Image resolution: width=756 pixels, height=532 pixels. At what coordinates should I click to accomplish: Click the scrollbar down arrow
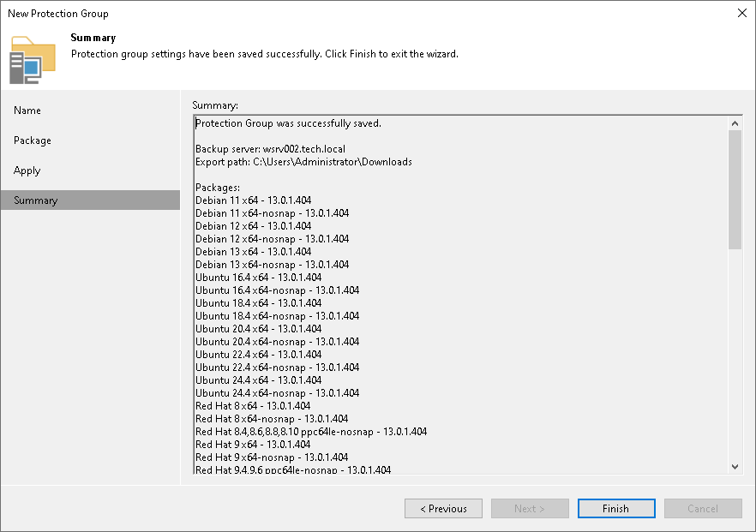735,466
